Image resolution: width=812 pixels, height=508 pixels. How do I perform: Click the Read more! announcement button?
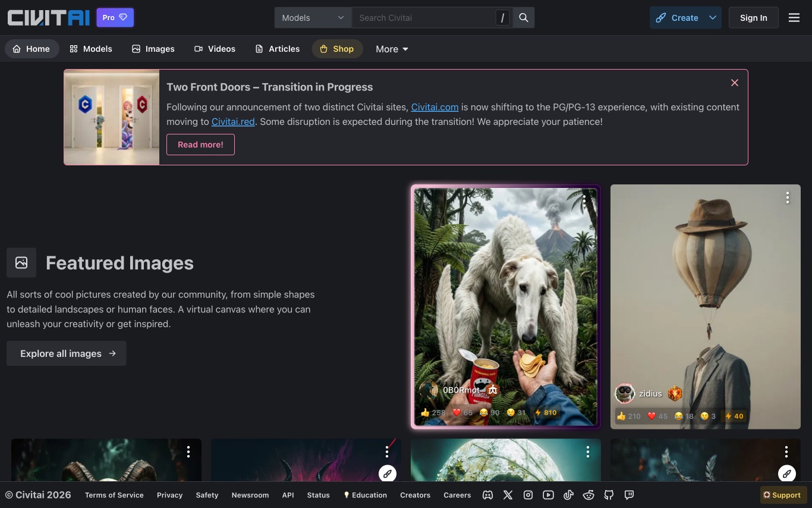(x=200, y=145)
